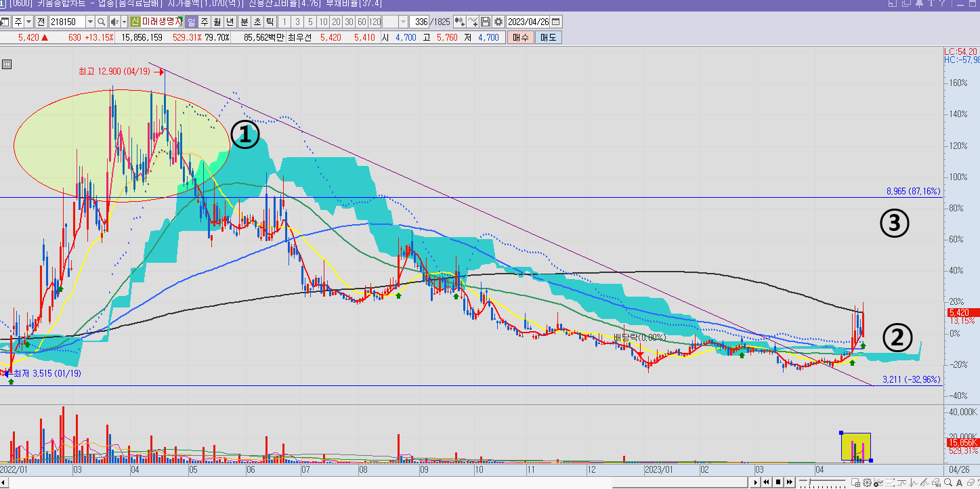The width and height of the screenshot is (980, 489).
Task: Click the speaker sound icon in toolbar
Action: tap(115, 22)
